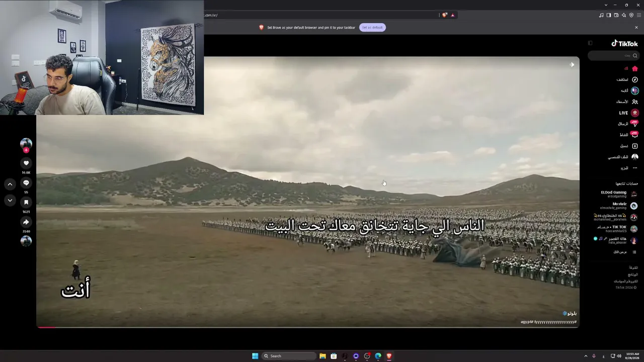Open the Brave Shields lion icon
Viewport: 644px width, 362px height.
coord(444,15)
